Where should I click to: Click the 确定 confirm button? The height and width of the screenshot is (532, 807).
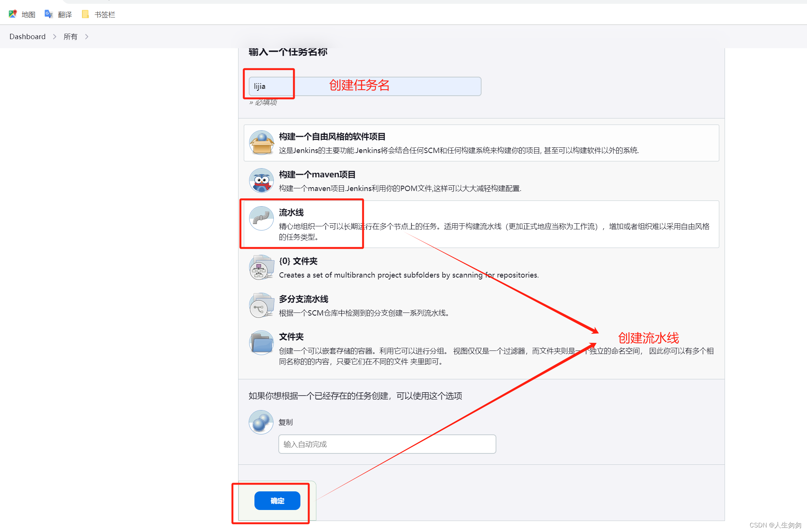click(x=277, y=501)
